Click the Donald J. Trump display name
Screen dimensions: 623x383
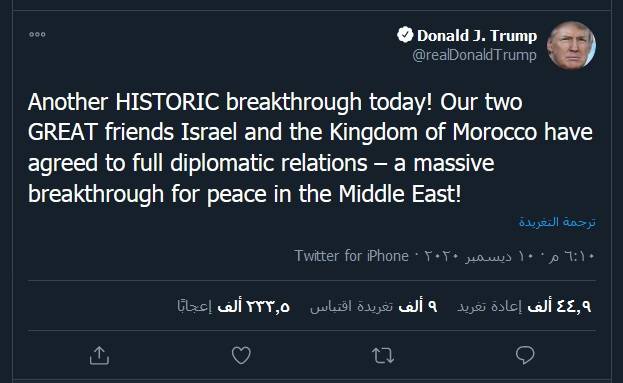[477, 35]
